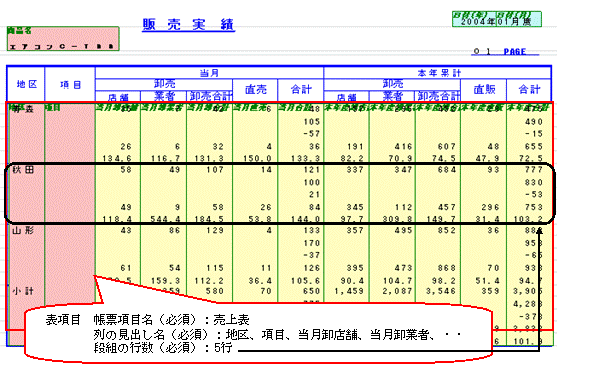
Task: Click the 山形 value 129
Action: (x=215, y=230)
